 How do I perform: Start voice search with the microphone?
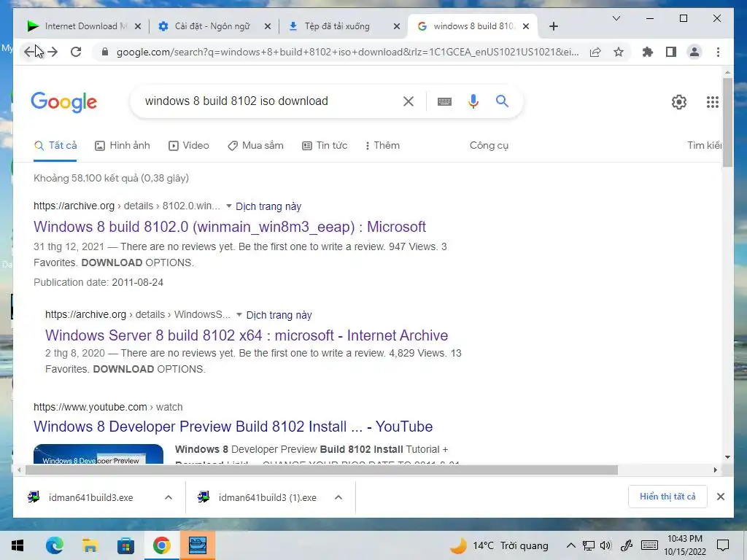tap(473, 101)
